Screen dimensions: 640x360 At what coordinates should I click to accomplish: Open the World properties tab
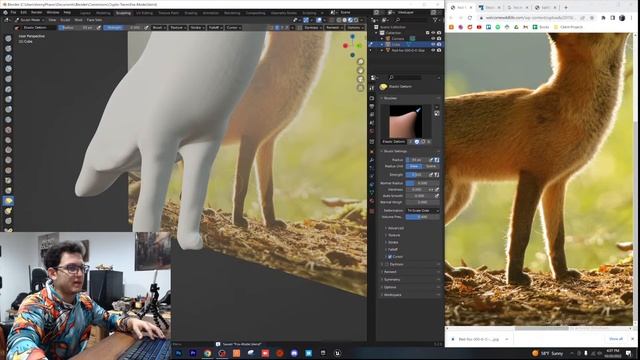(372, 131)
